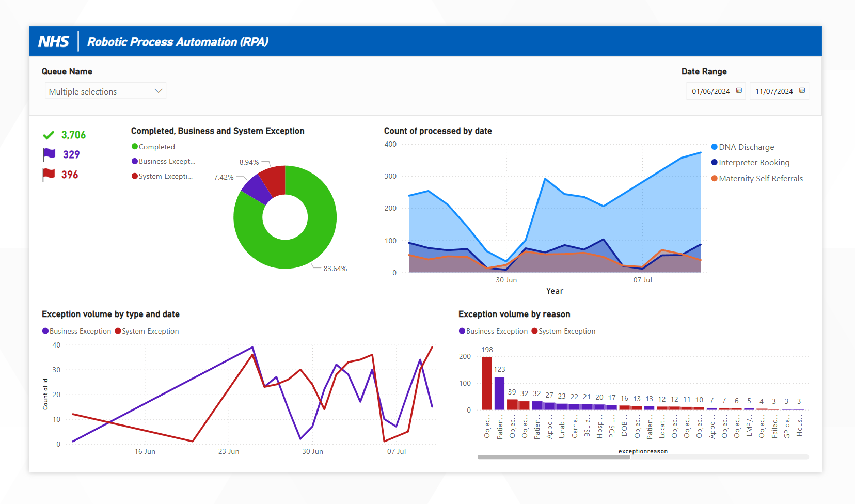855x504 pixels.
Task: Click the NHS logo in header
Action: (x=54, y=42)
